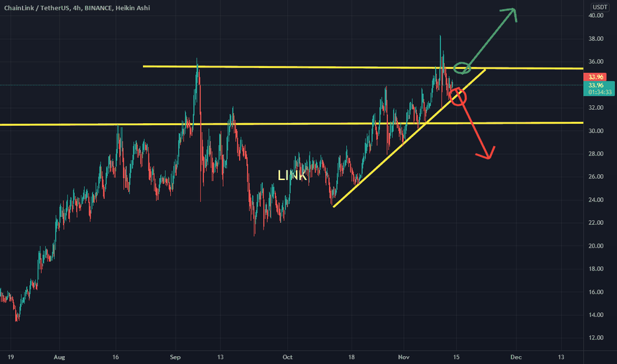The width and height of the screenshot is (617, 364).
Task: Click the 14.00 price axis label
Action: (x=596, y=315)
